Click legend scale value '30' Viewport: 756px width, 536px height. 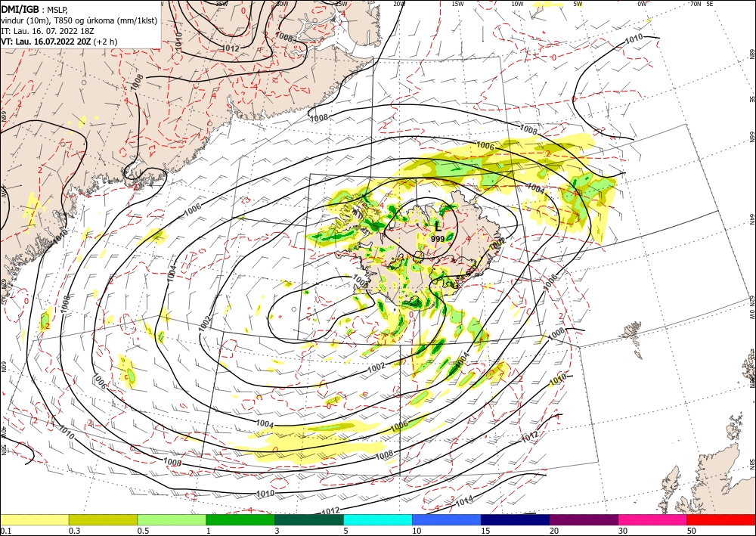(x=622, y=531)
